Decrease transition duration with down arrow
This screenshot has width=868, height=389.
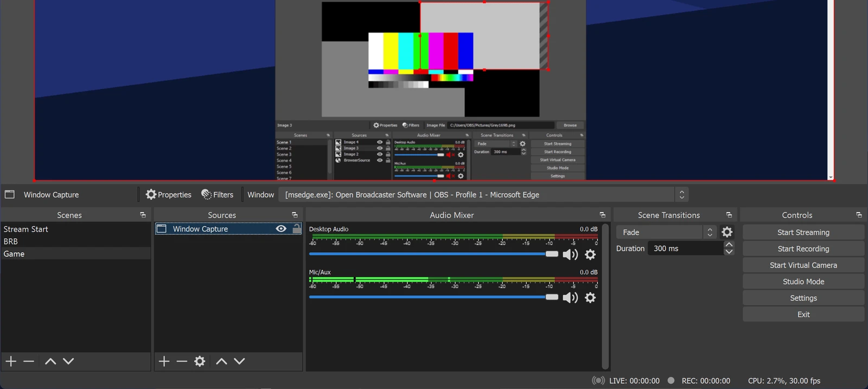click(729, 252)
